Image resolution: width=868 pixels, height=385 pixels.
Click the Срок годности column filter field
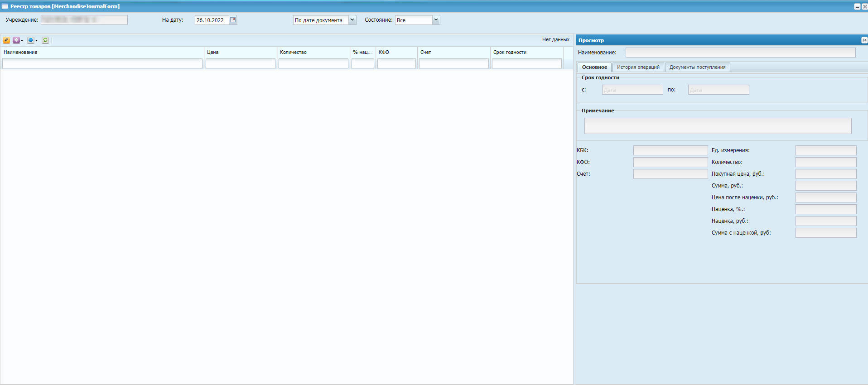pyautogui.click(x=527, y=63)
